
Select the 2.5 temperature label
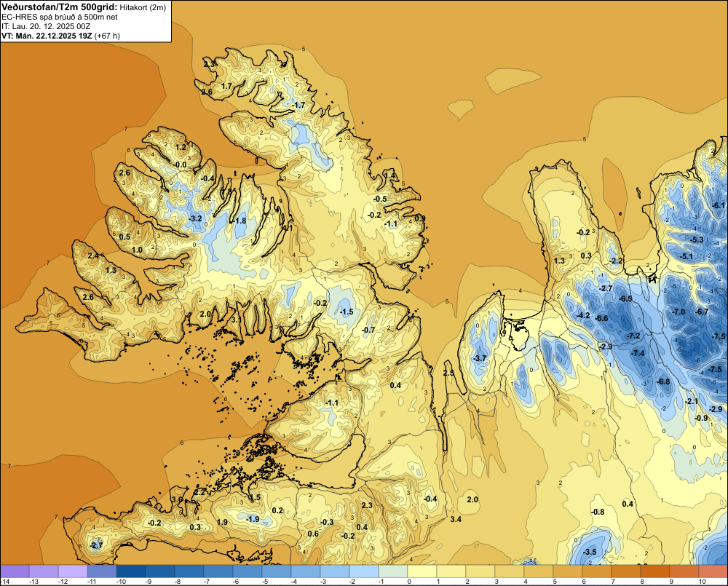(448, 373)
